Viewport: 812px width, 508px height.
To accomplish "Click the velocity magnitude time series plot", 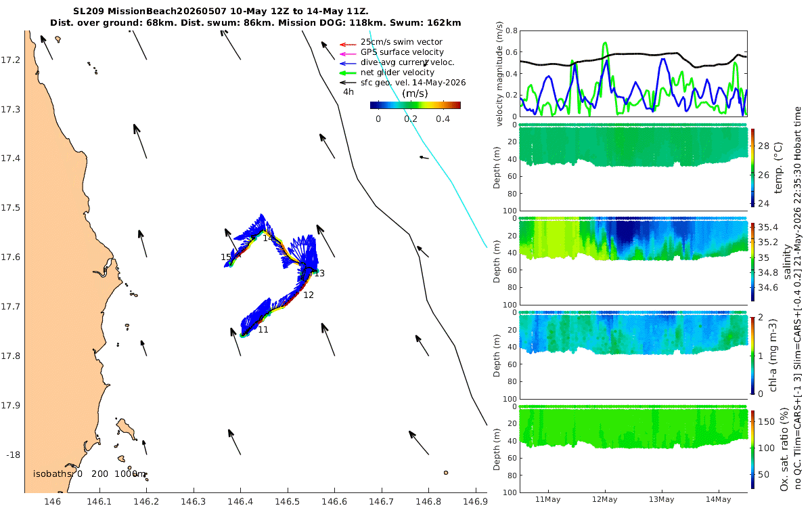I will tap(633, 73).
